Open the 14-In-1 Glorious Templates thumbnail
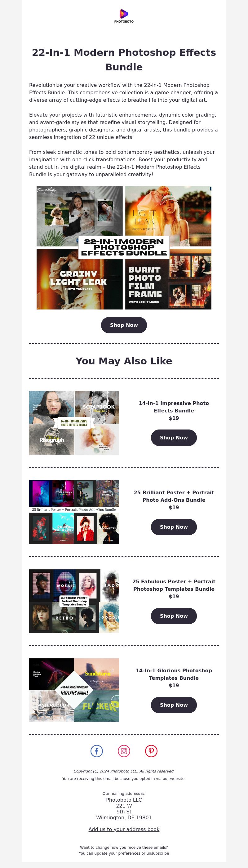Image resolution: width=248 pixels, height=868 pixels. [x=74, y=690]
